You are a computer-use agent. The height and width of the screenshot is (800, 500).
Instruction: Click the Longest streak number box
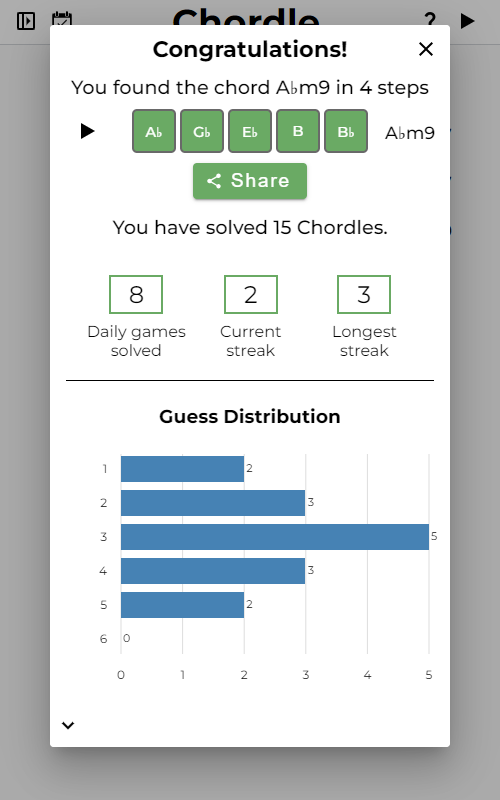coord(364,294)
